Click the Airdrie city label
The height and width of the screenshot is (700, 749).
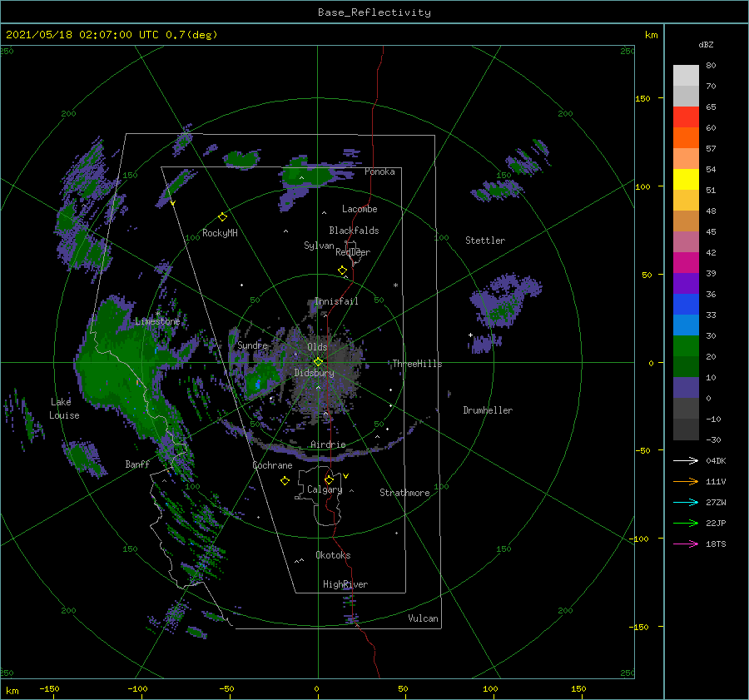(328, 444)
